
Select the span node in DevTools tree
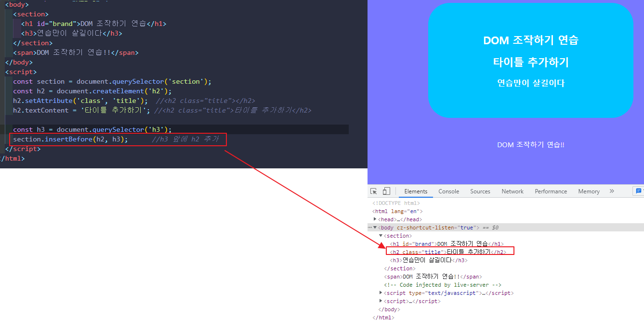coord(433,277)
